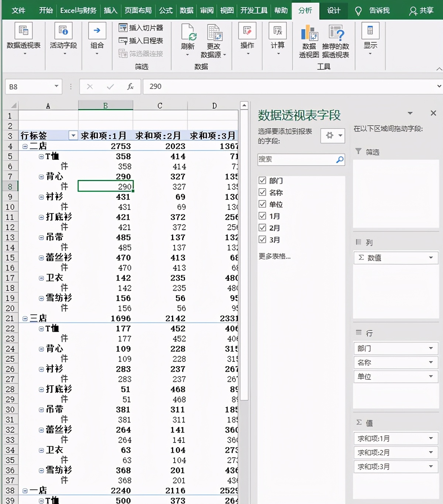The image size is (443, 504).
Task: Collapse the ribbon with the chevron arrow
Action: 439,69
